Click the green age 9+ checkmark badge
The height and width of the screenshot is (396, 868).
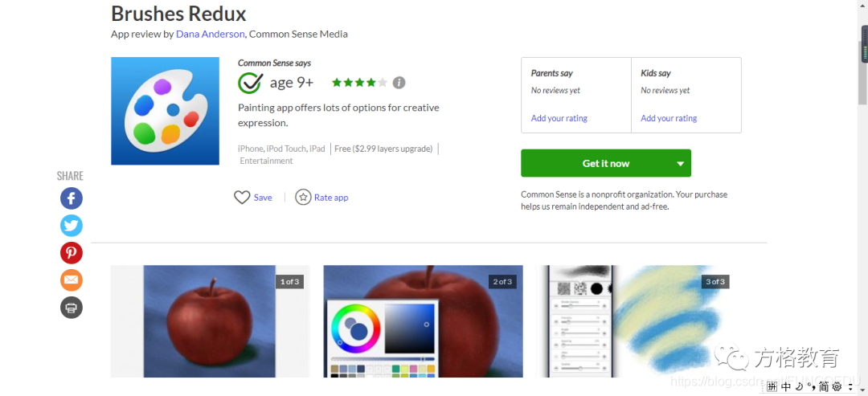[250, 83]
